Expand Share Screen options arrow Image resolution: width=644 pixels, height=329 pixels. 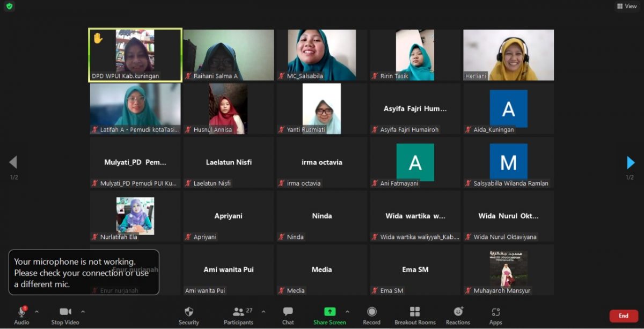[x=347, y=311]
